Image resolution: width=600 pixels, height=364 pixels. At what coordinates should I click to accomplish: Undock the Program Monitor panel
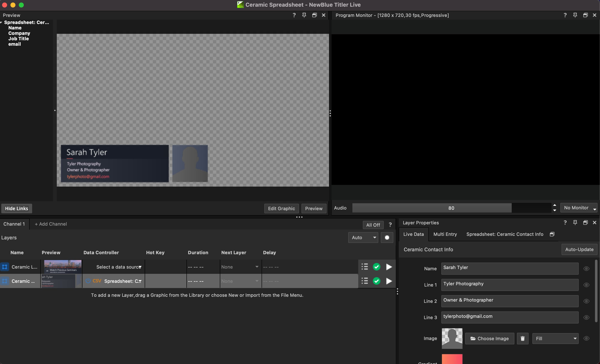coord(585,15)
